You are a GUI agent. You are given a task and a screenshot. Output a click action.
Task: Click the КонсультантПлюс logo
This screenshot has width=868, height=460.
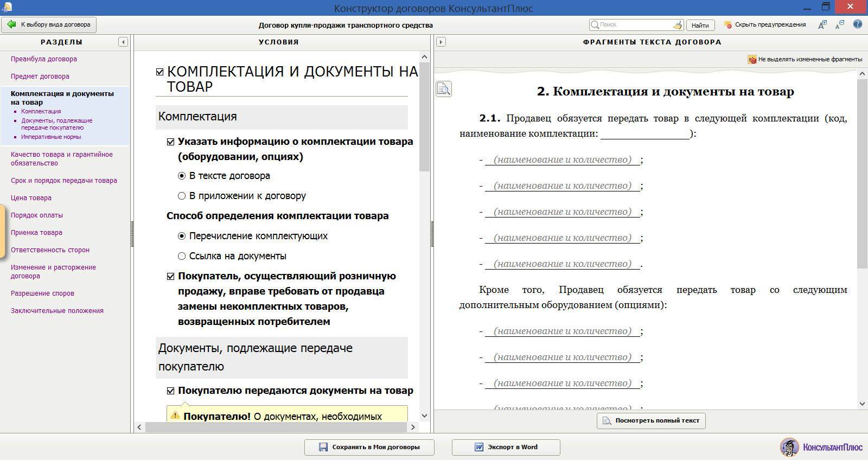[821, 447]
